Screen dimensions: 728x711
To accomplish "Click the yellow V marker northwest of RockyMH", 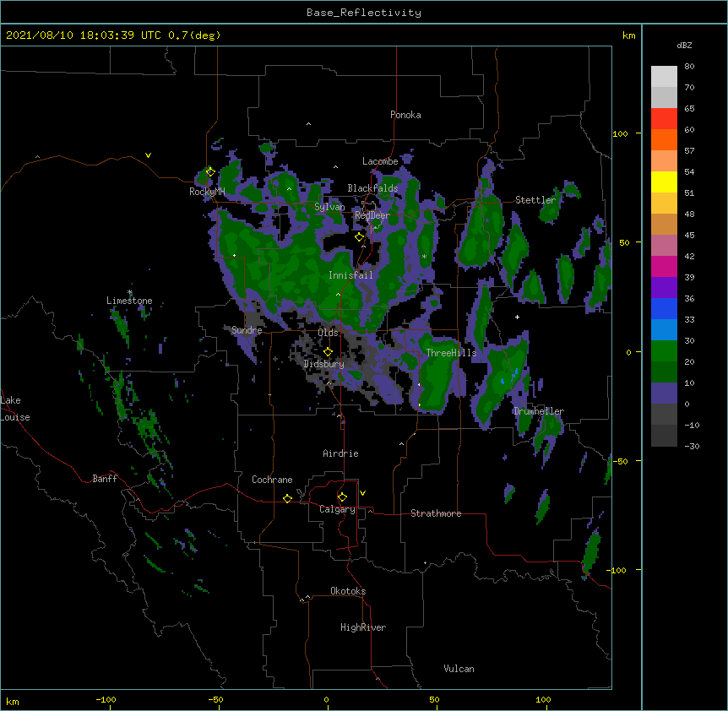I will [x=148, y=155].
